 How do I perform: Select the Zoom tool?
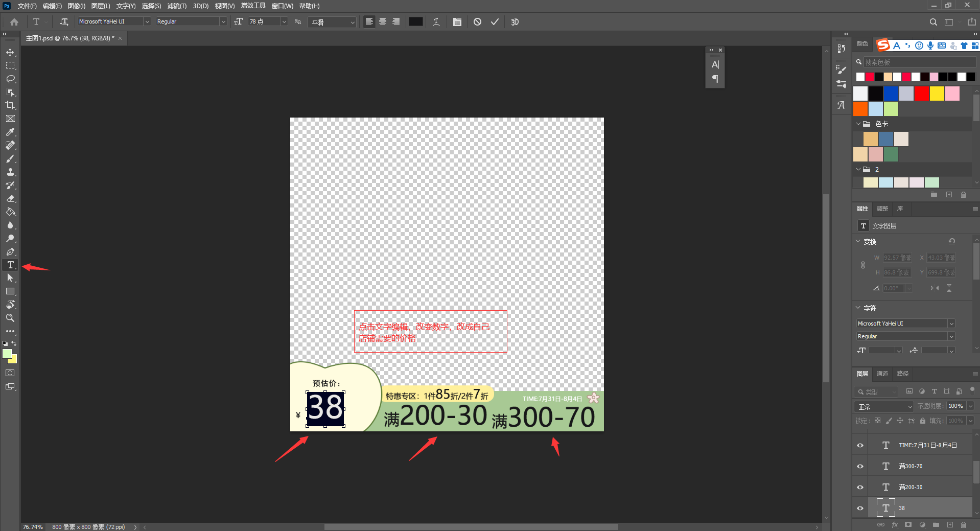coord(10,318)
